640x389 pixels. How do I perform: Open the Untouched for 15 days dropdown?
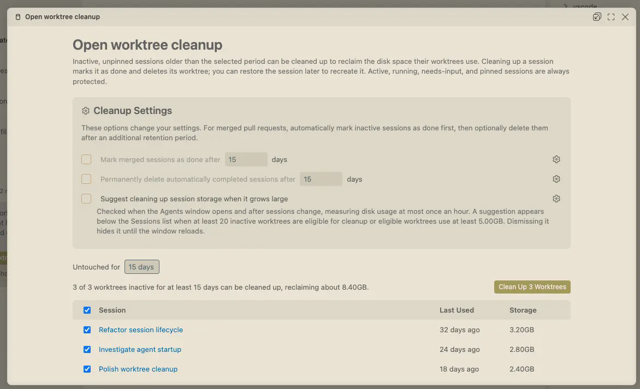[x=142, y=267]
